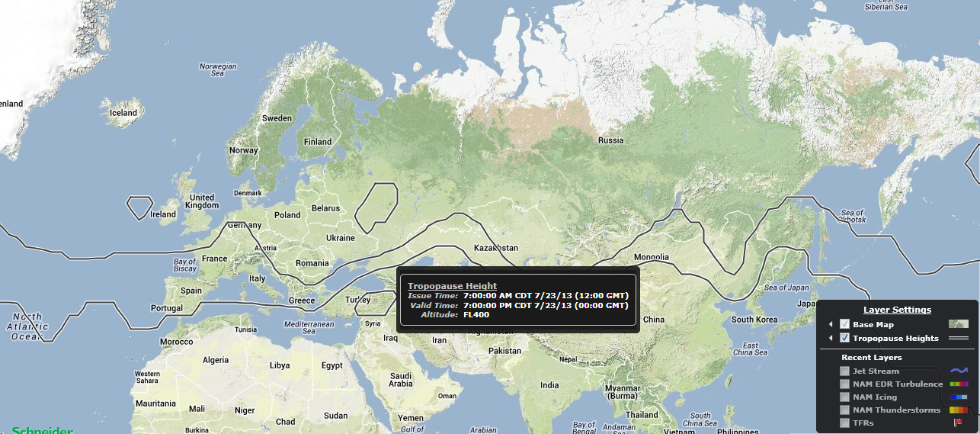Click the Russia label on the map
Image resolution: width=980 pixels, height=434 pixels.
point(610,140)
